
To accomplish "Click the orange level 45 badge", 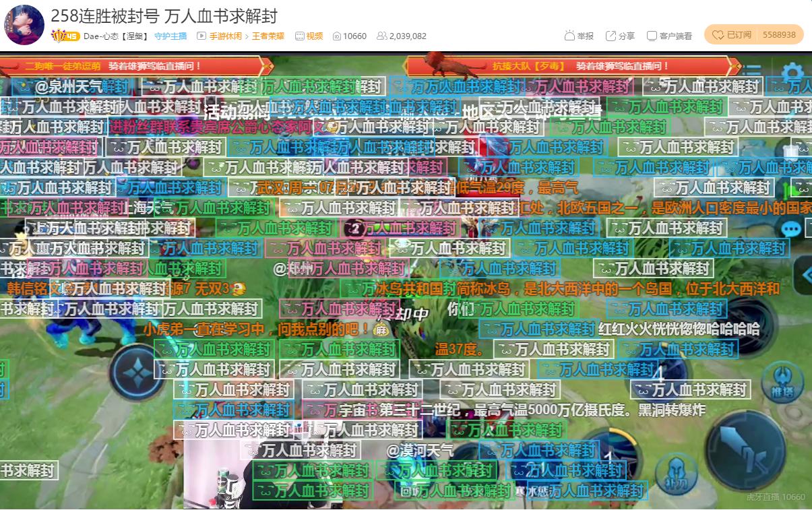I will tap(66, 36).
